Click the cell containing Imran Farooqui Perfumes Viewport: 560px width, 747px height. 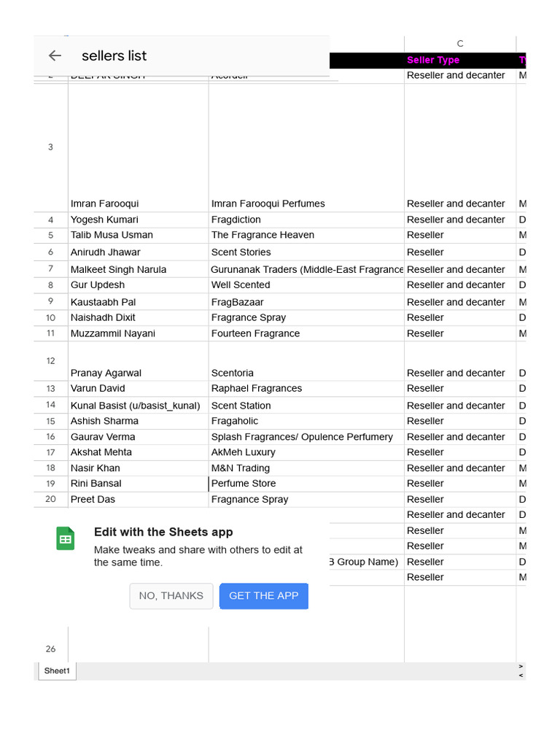268,204
